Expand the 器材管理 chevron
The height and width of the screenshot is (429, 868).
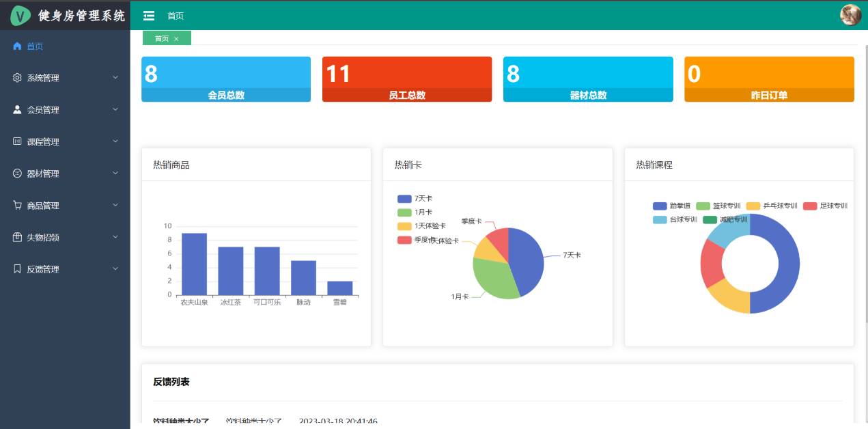pyautogui.click(x=115, y=174)
